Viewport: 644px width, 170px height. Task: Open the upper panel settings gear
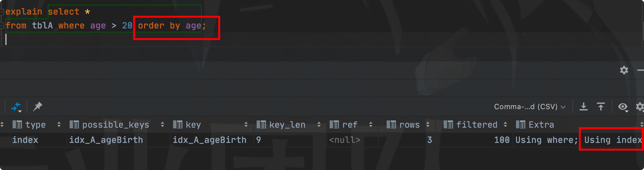click(x=624, y=70)
